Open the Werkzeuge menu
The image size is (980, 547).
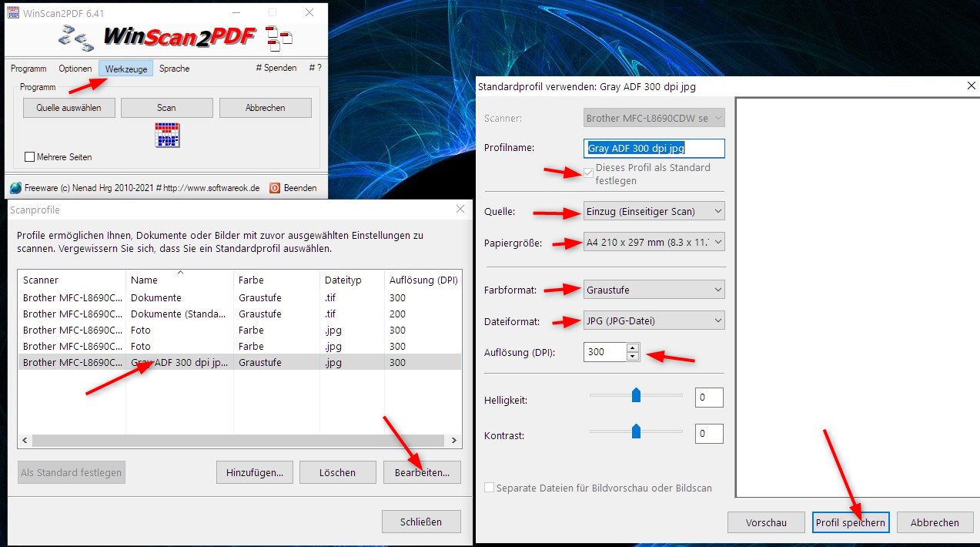[x=126, y=69]
